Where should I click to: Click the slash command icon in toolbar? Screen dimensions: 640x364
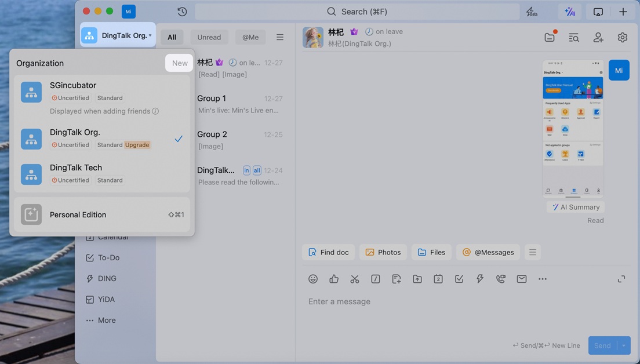tap(376, 279)
